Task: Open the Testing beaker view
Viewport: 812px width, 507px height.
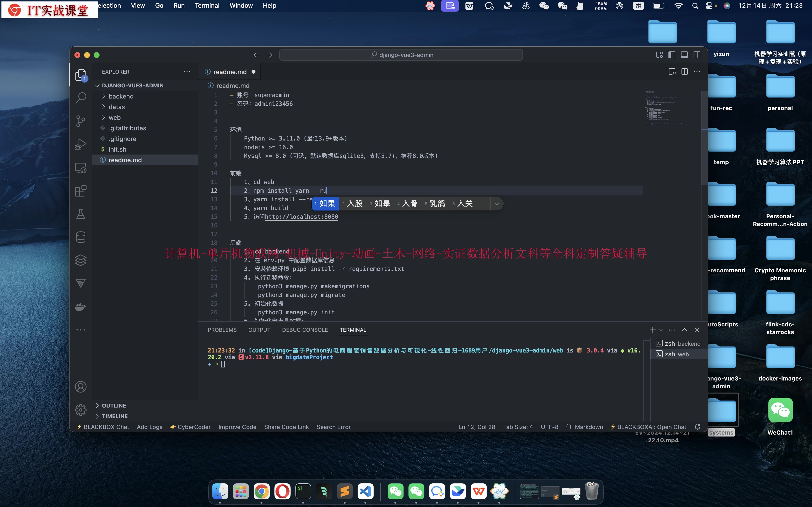Action: click(x=80, y=214)
